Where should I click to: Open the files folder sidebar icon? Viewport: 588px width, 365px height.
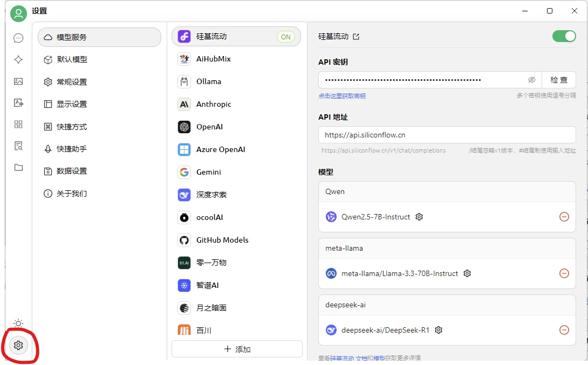pyautogui.click(x=18, y=168)
